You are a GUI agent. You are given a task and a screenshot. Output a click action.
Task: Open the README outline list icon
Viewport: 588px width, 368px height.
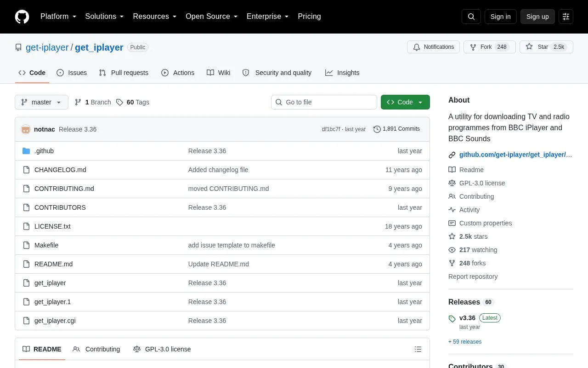(x=418, y=349)
